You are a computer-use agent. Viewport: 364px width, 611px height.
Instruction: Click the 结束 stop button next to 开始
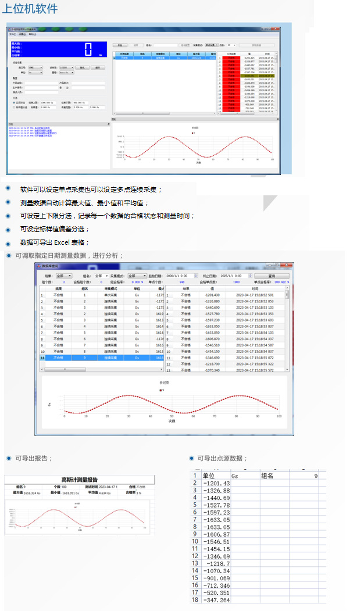pyautogui.click(x=135, y=45)
